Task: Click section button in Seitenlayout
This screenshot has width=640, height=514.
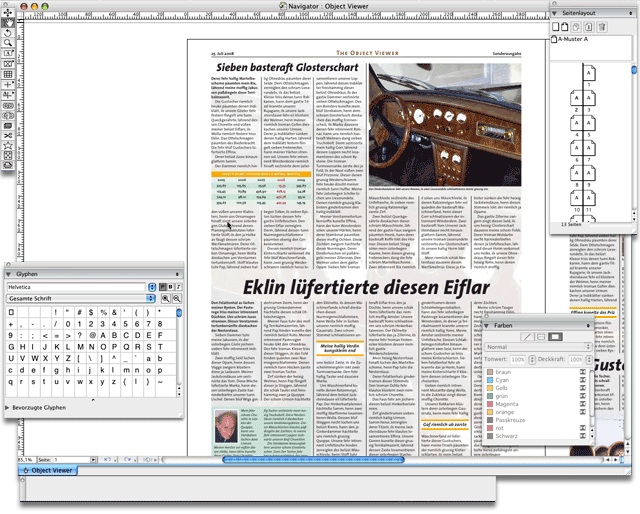Action: point(589,27)
